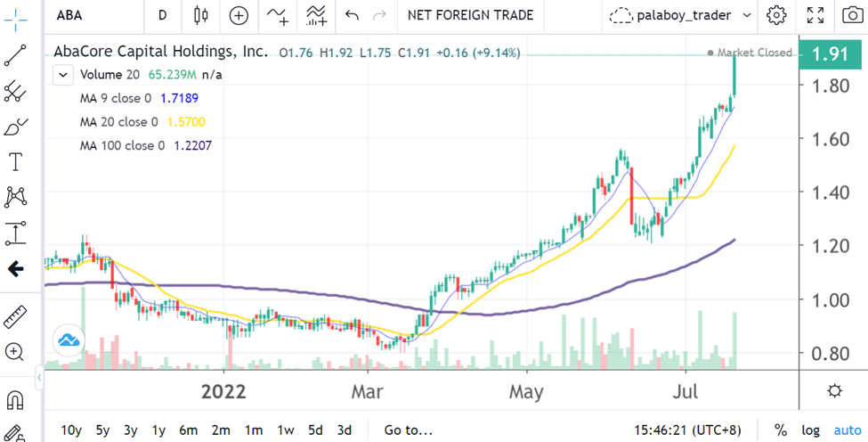The image size is (868, 442).
Task: Toggle the lock drawing pencil tool
Action: click(14, 433)
